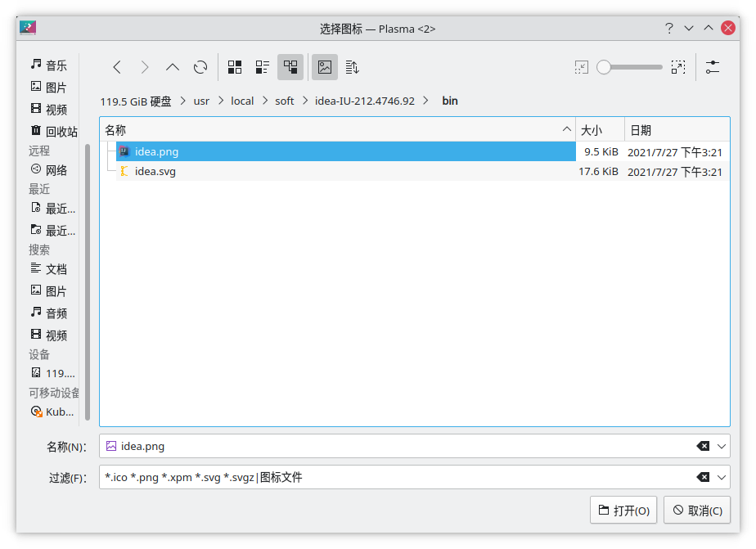Expand arrow after local in breadcrumb

click(x=265, y=101)
